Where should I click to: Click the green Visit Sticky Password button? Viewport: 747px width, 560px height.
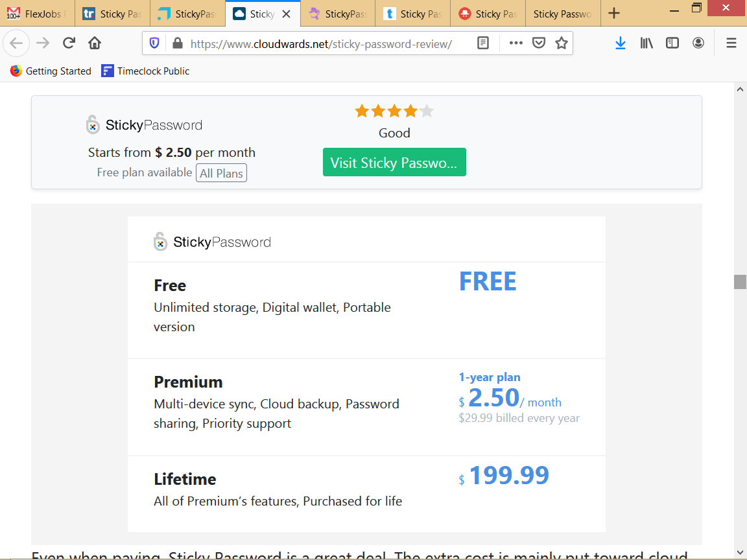tap(394, 163)
